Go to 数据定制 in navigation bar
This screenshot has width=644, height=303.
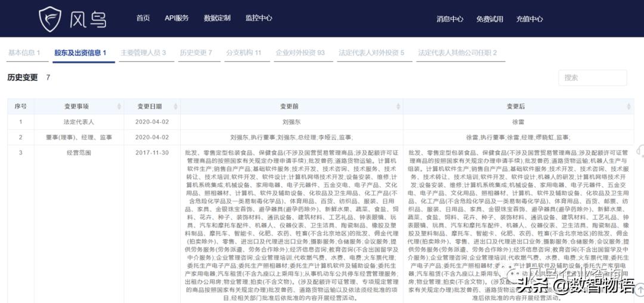pyautogui.click(x=217, y=18)
